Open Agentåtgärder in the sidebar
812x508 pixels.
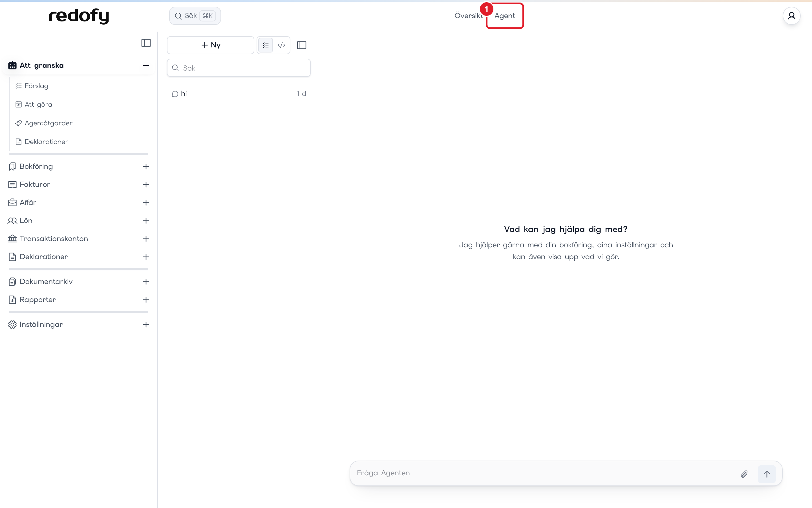(49, 123)
